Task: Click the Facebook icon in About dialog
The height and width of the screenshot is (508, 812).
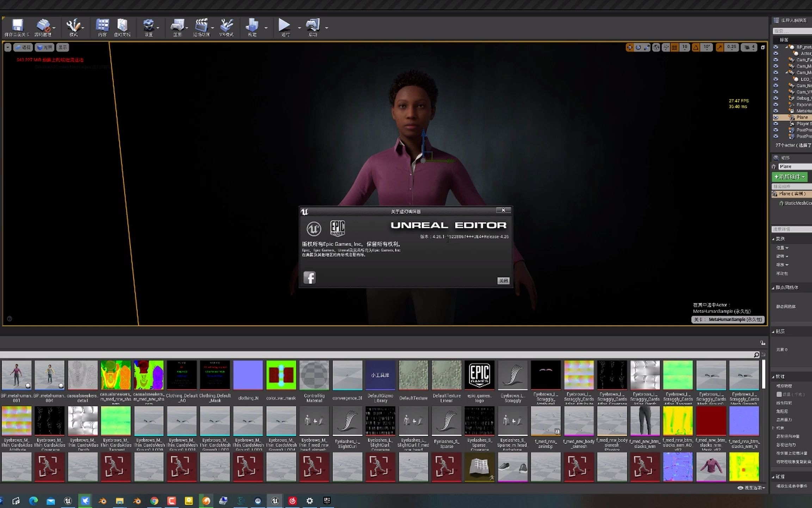Action: click(309, 278)
